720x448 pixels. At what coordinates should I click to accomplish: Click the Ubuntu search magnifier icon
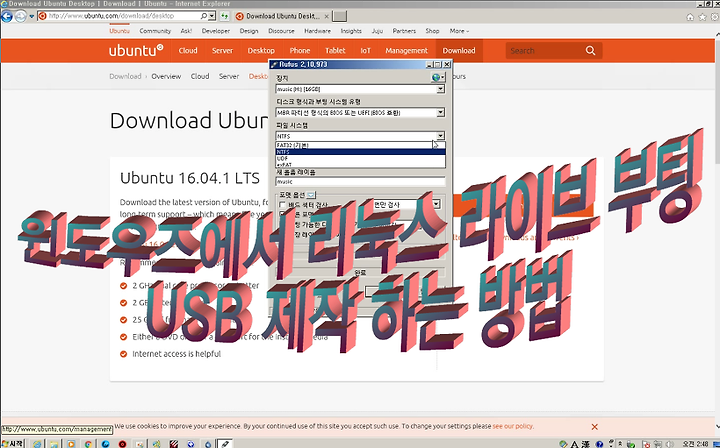pos(591,50)
